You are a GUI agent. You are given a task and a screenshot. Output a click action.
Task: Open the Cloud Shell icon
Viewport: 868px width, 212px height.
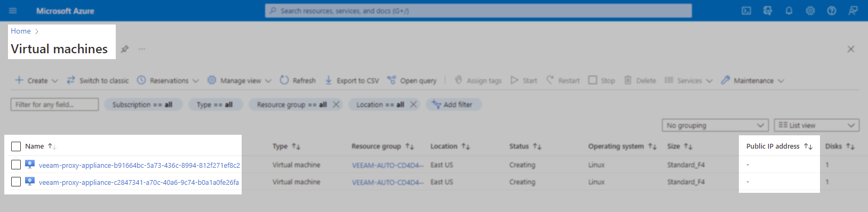pos(746,11)
